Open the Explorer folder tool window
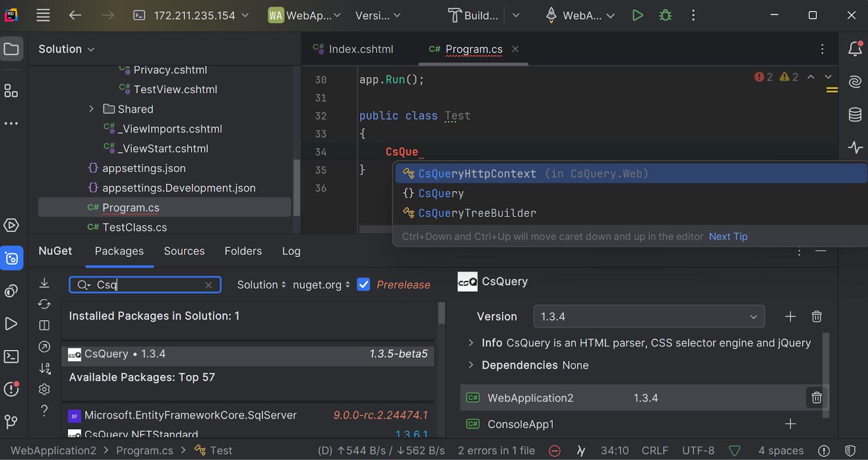 pyautogui.click(x=11, y=49)
